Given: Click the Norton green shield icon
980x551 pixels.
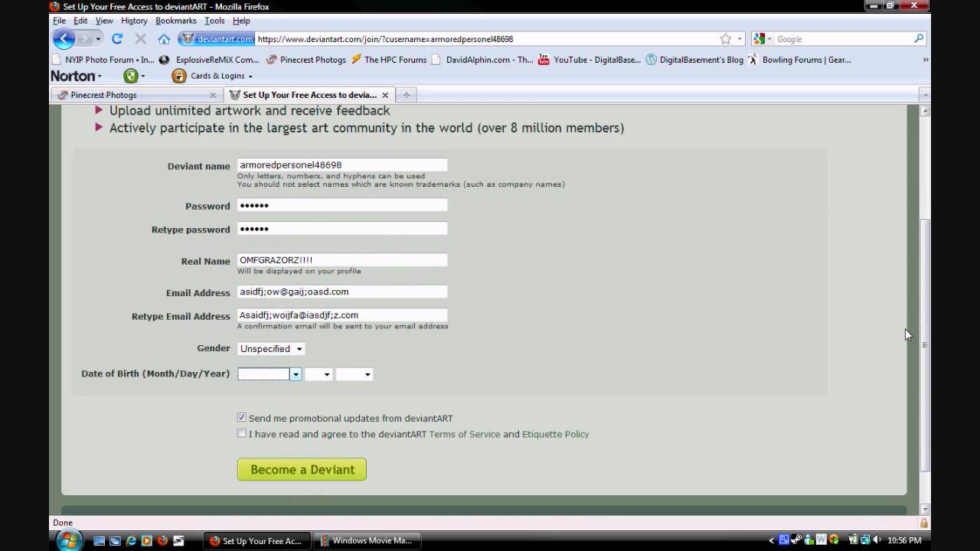Looking at the screenshot, I should (131, 76).
